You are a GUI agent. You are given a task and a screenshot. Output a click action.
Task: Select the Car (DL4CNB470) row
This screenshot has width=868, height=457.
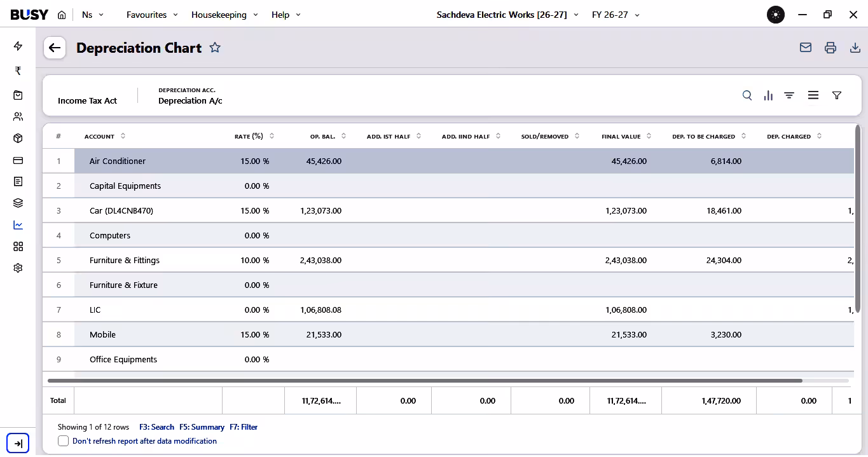(448, 211)
